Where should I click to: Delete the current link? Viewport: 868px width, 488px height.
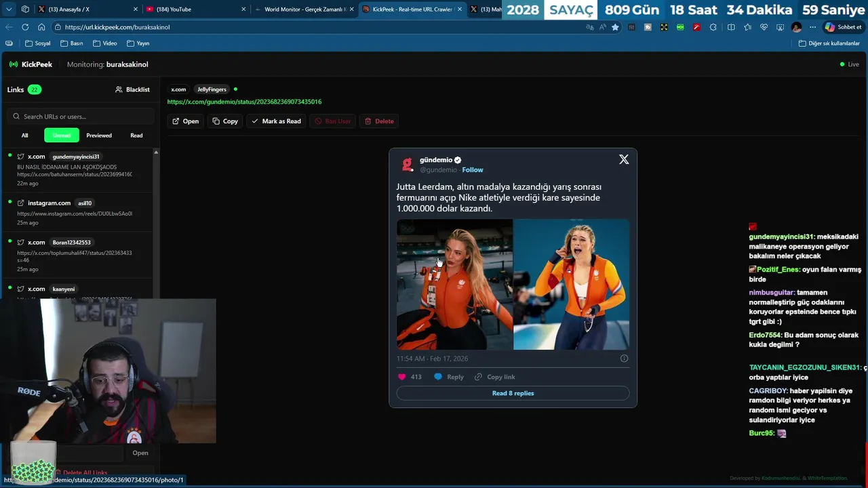pos(379,121)
